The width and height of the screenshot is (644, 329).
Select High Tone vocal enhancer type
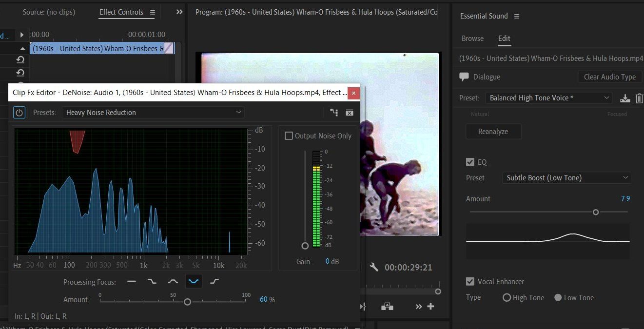pos(507,298)
